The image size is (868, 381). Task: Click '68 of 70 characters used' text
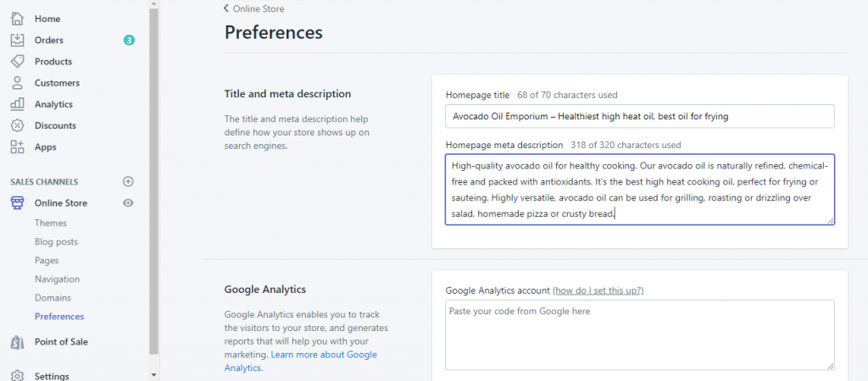567,95
